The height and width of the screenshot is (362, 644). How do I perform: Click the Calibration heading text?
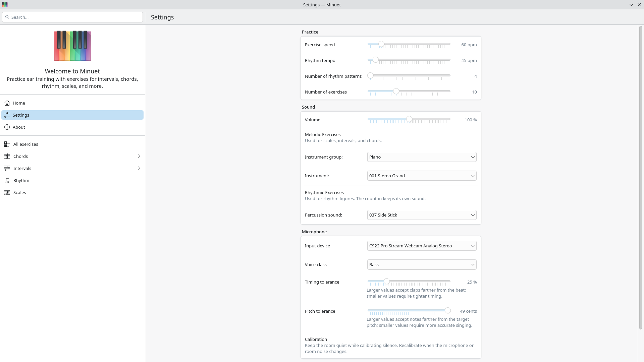pyautogui.click(x=316, y=339)
